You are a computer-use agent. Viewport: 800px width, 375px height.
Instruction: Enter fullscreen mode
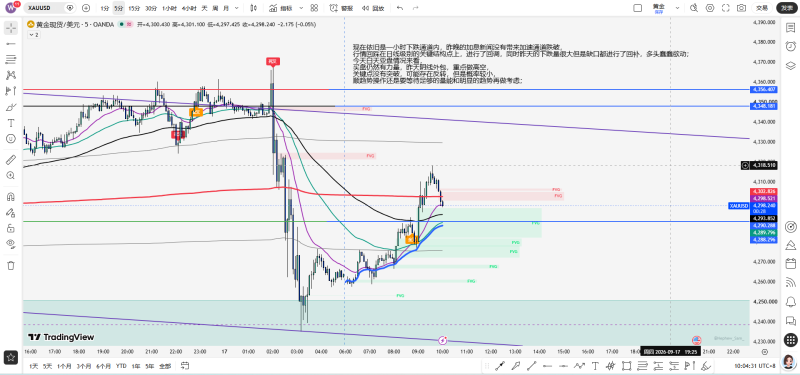click(x=726, y=8)
